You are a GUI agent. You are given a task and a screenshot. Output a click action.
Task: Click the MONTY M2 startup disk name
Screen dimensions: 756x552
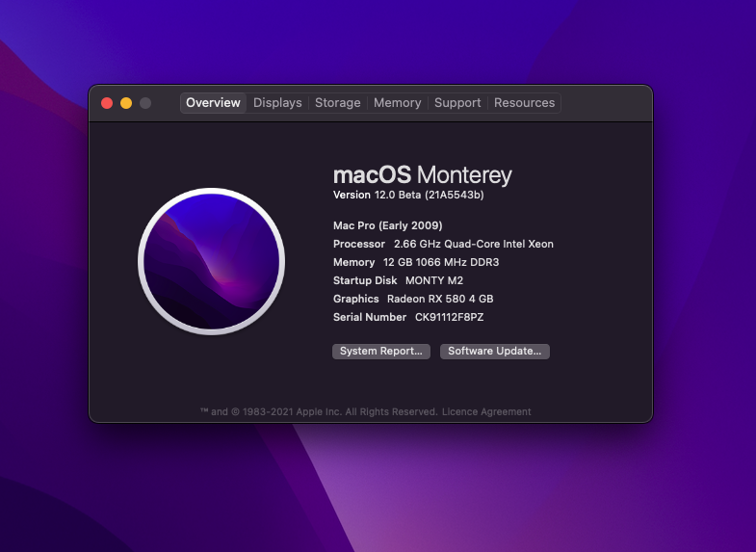[434, 280]
